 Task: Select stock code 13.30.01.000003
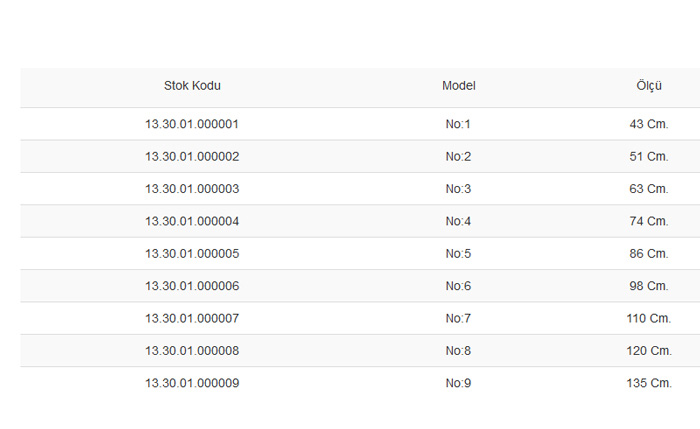click(192, 189)
